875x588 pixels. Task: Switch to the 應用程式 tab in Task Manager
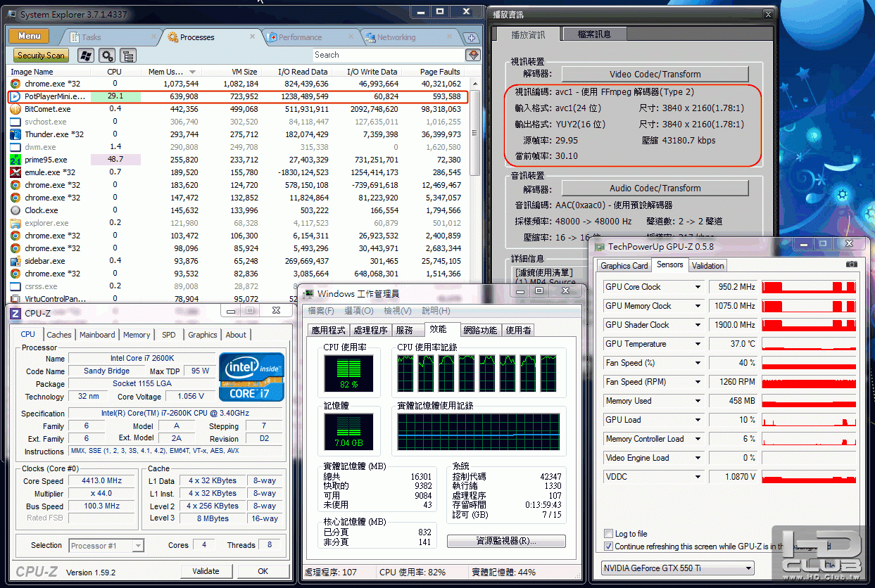click(x=329, y=330)
